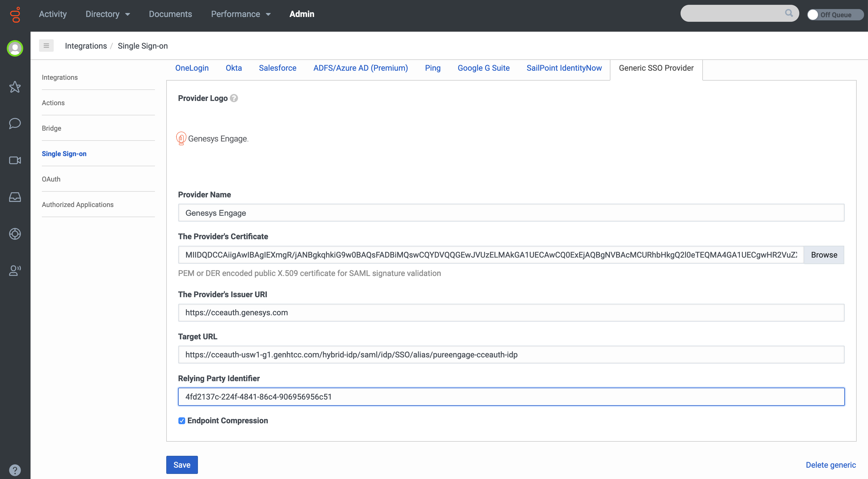Screen dimensions: 868x479
Task: Toggle the hamburger menu collapse button
Action: pyautogui.click(x=46, y=46)
